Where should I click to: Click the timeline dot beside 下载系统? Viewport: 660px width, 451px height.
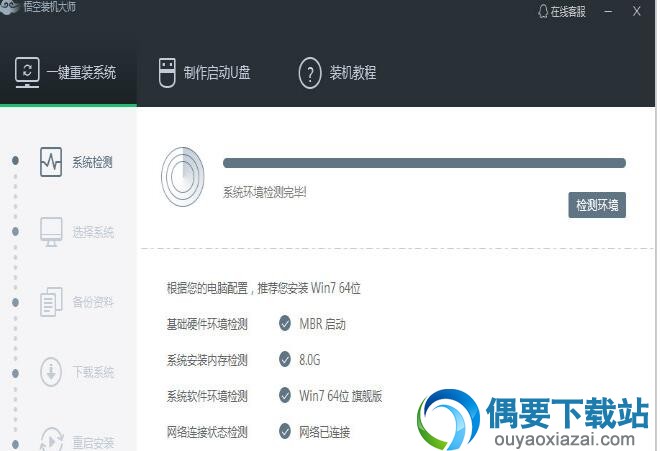(x=16, y=373)
